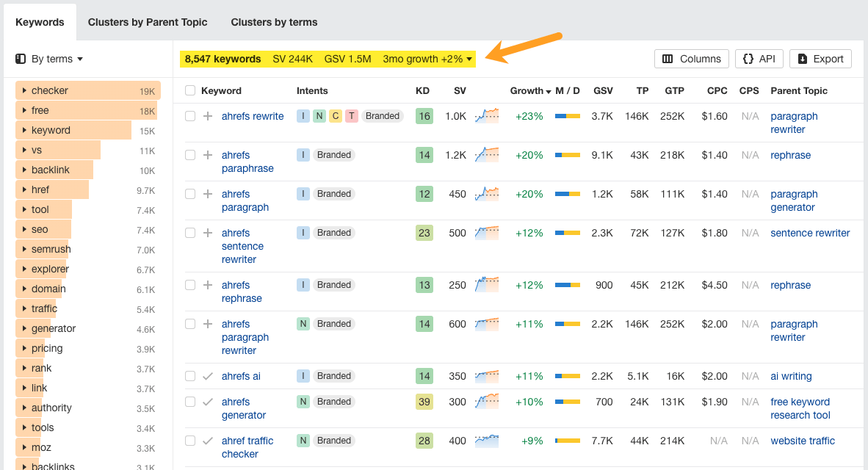This screenshot has height=470, width=868.
Task: Click the "Branded" intent badge for "ahrefs paragraph"
Action: pyautogui.click(x=334, y=193)
